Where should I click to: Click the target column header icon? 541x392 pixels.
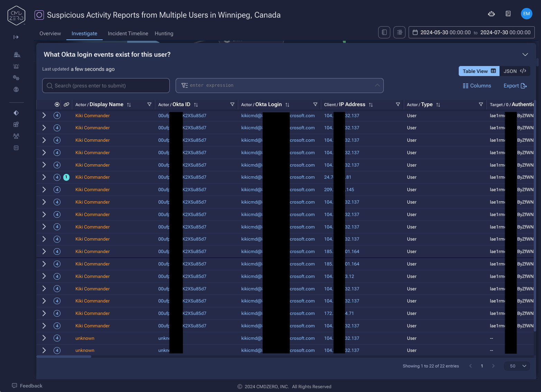(57, 104)
